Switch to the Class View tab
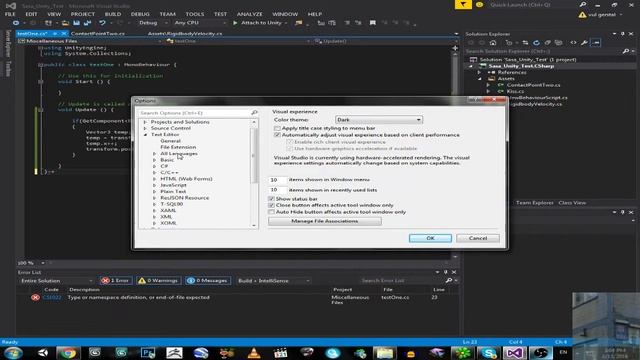 [x=572, y=203]
